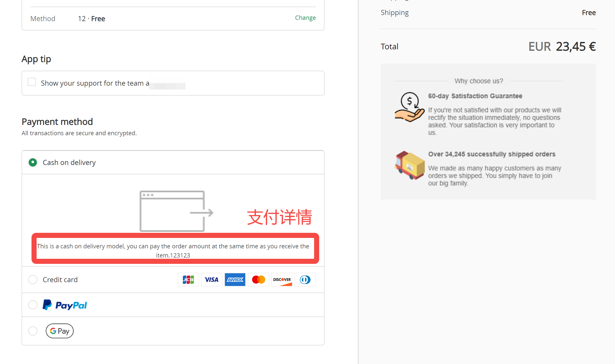Click Change link for shipping method
Image resolution: width=615 pixels, height=364 pixels.
(x=305, y=18)
